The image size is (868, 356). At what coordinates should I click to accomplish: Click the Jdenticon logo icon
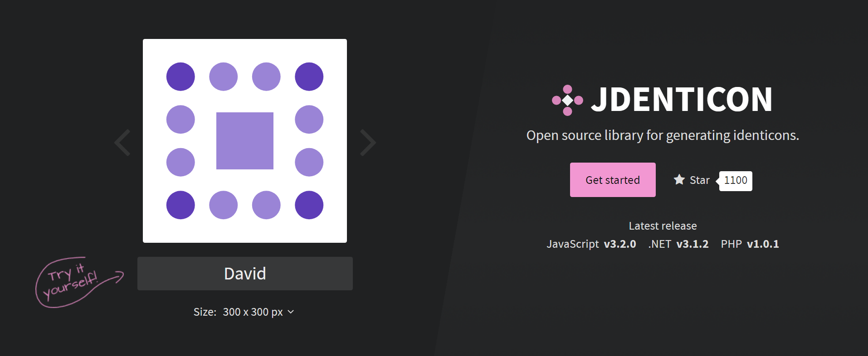pyautogui.click(x=567, y=100)
